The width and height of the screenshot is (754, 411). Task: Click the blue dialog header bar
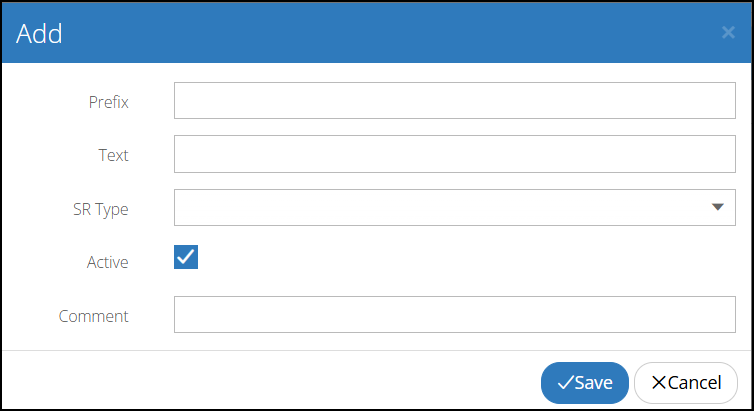tap(380, 34)
